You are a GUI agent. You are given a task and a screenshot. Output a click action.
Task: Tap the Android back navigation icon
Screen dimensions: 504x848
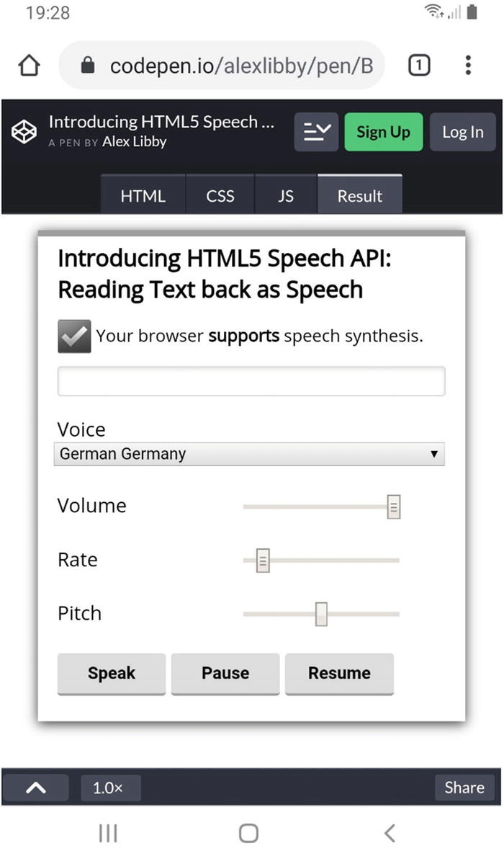390,834
